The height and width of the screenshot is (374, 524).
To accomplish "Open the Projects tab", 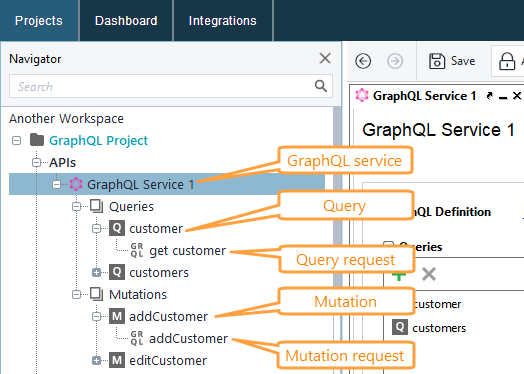I will (x=39, y=21).
